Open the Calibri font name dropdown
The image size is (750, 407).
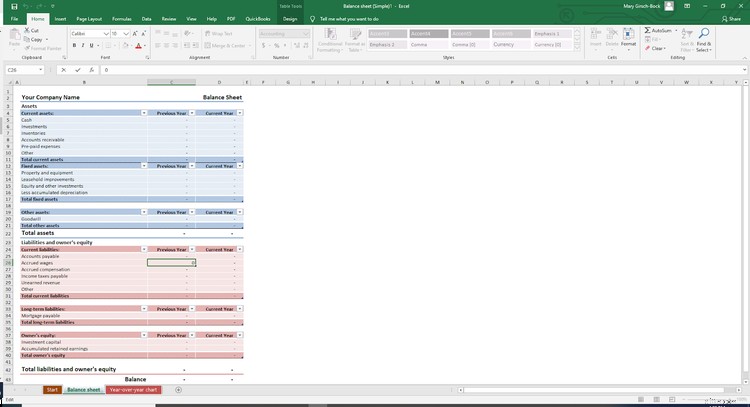[x=106, y=34]
